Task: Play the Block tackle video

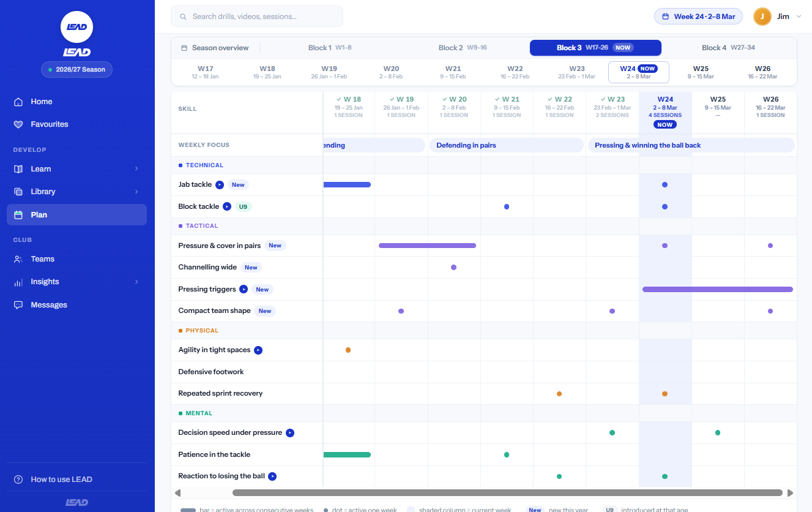Action: (227, 207)
